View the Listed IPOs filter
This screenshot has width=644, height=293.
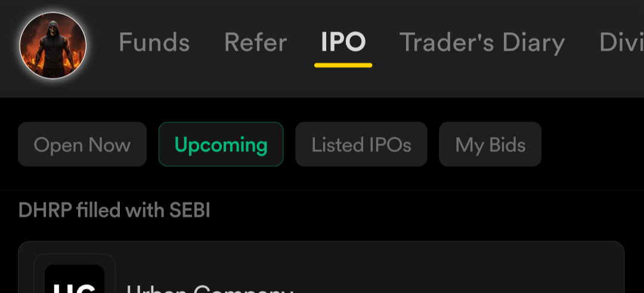361,145
